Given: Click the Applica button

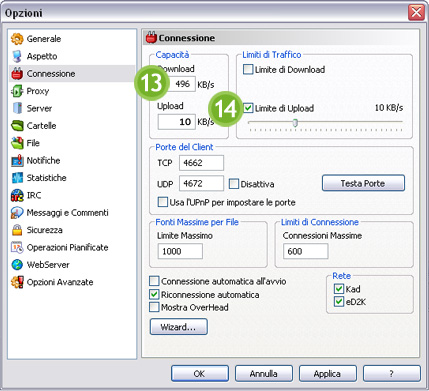Looking at the screenshot, I should click(328, 373).
